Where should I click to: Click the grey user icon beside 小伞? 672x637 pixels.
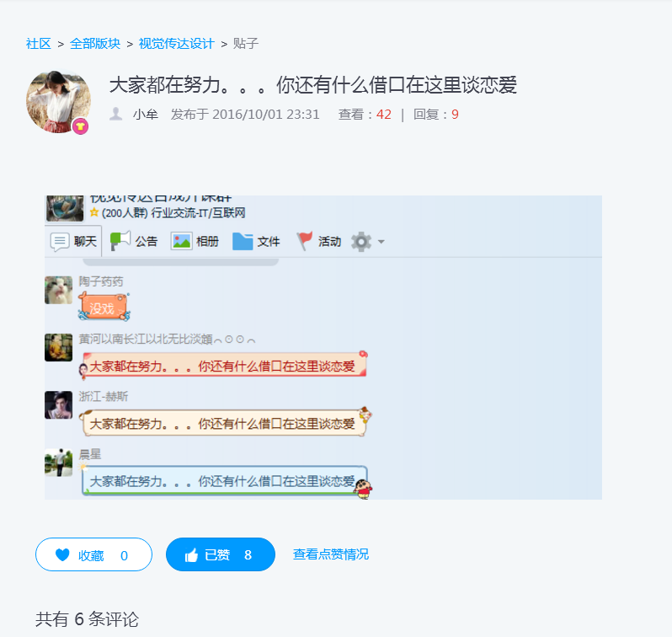click(x=115, y=114)
